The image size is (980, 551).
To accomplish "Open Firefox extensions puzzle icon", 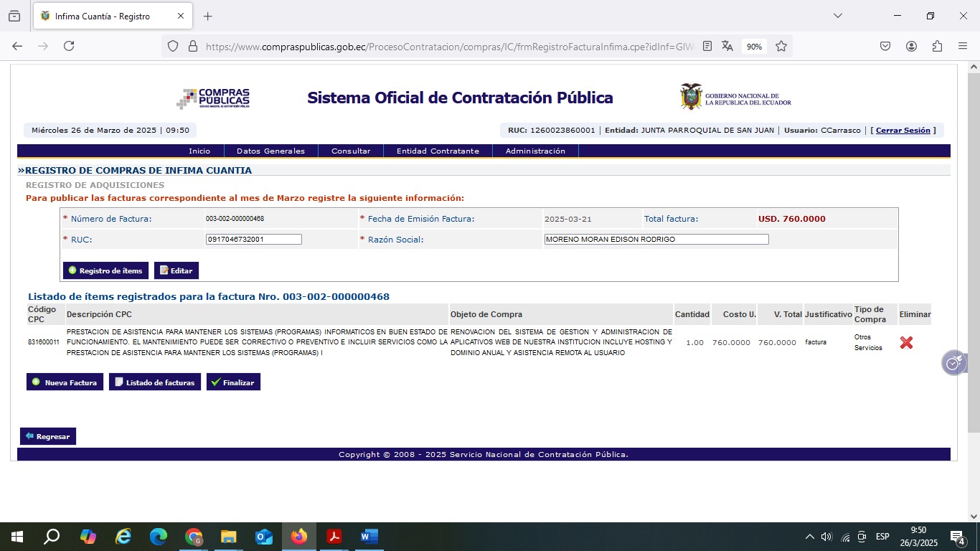I will (937, 46).
